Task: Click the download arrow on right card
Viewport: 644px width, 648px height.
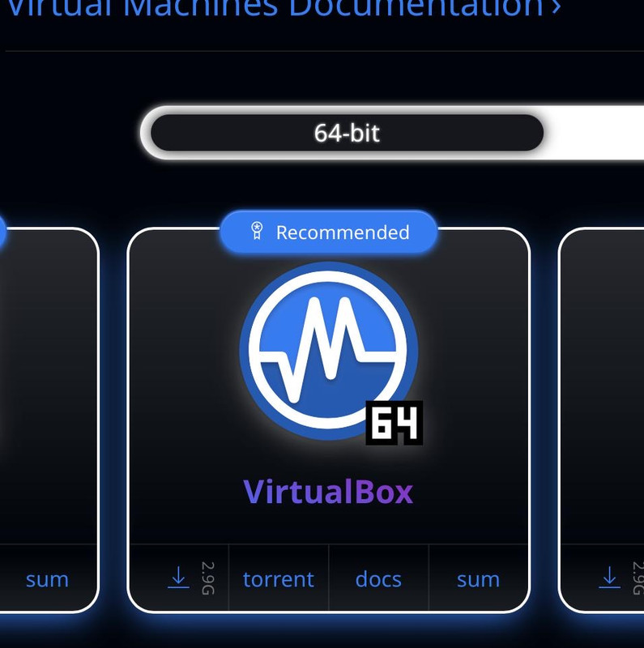Action: pos(610,578)
